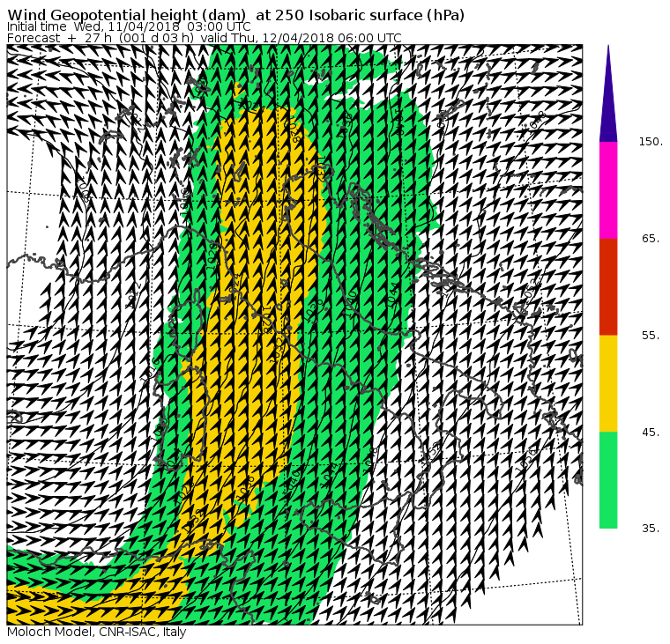Image resolution: width=670 pixels, height=644 pixels.
Task: Click the legend label '150.'
Action: click(651, 142)
